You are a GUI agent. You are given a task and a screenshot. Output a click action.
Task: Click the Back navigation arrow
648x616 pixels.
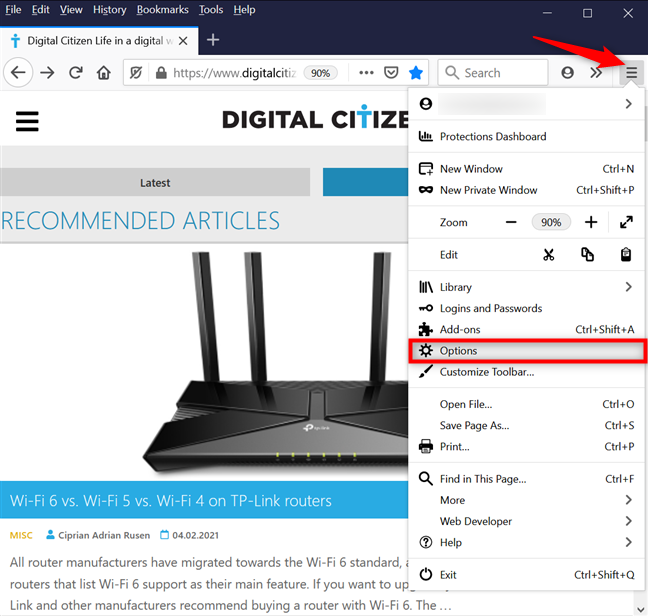click(x=18, y=73)
